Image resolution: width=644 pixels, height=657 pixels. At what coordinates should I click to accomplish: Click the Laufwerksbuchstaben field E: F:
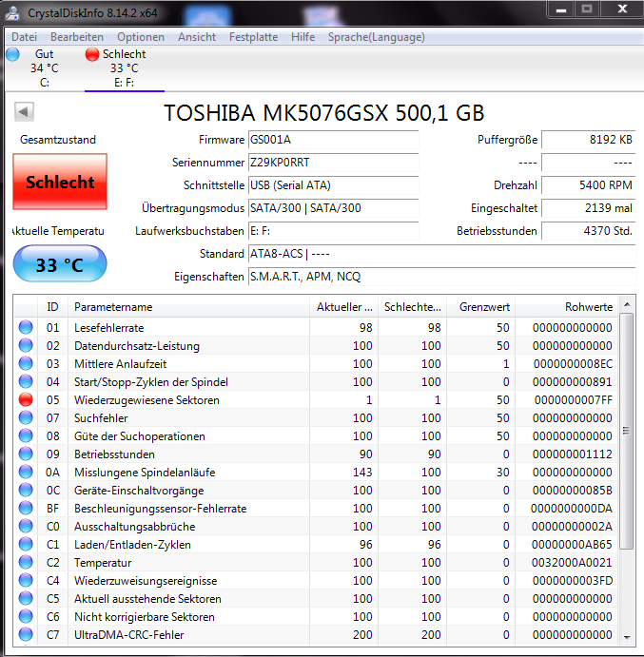pos(333,231)
